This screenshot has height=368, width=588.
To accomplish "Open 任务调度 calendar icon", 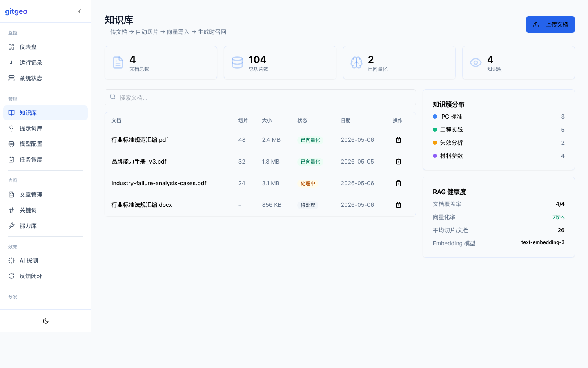I will click(x=11, y=159).
